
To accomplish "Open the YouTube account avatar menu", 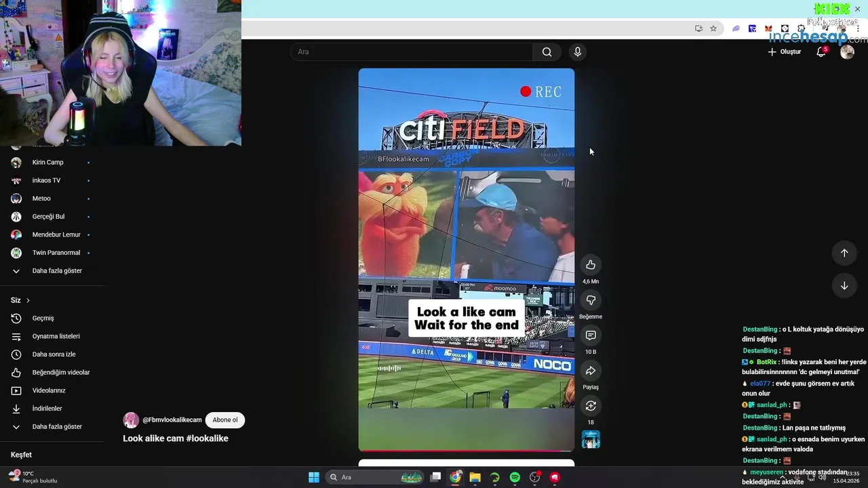I will coord(847,52).
